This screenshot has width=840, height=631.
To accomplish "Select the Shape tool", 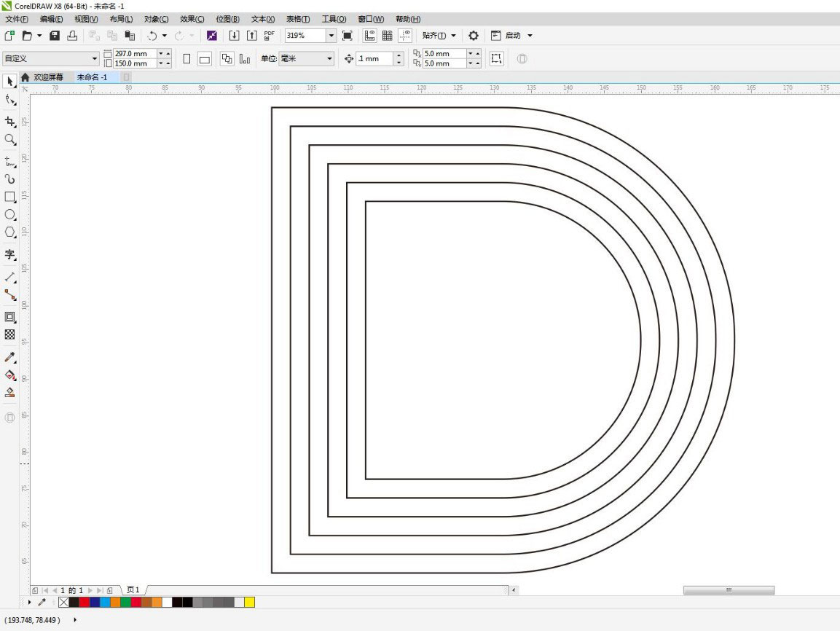I will click(9, 101).
